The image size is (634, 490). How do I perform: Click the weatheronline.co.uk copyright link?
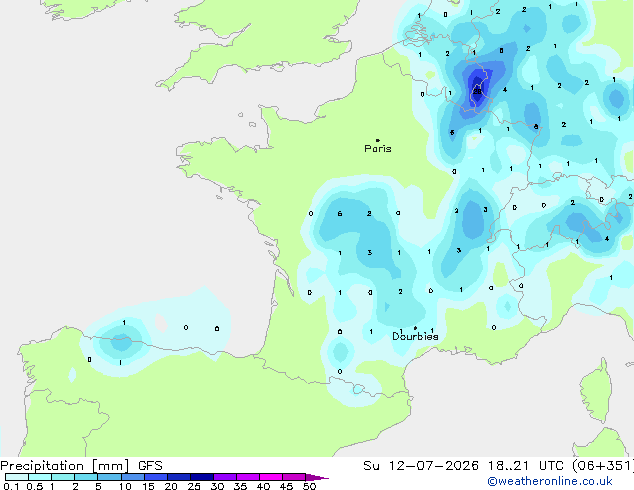point(550,481)
